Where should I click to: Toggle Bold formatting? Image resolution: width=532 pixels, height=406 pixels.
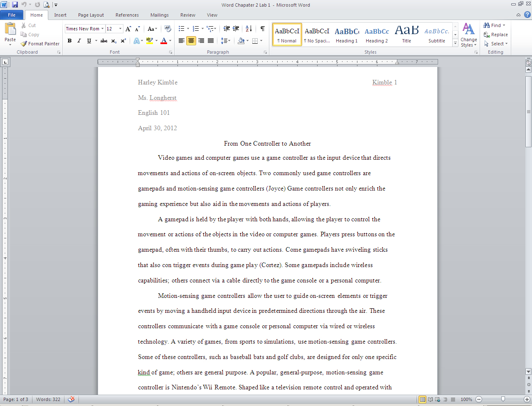(69, 41)
